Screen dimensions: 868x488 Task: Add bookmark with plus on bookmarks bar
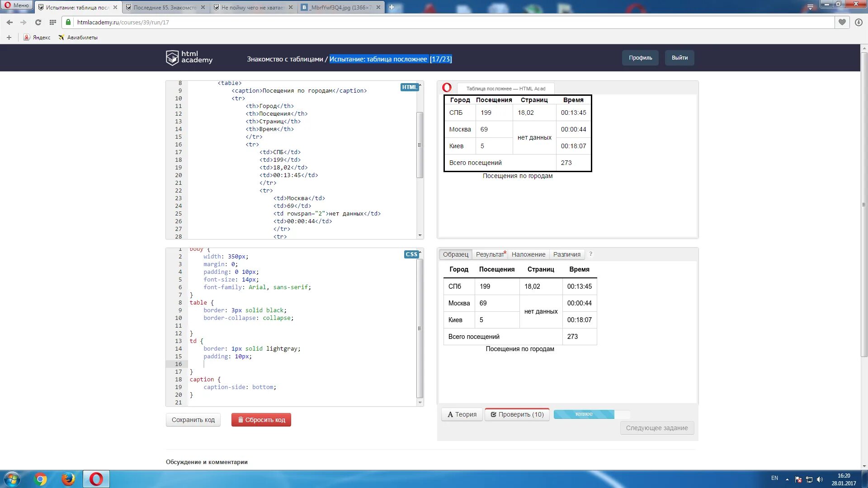[9, 38]
